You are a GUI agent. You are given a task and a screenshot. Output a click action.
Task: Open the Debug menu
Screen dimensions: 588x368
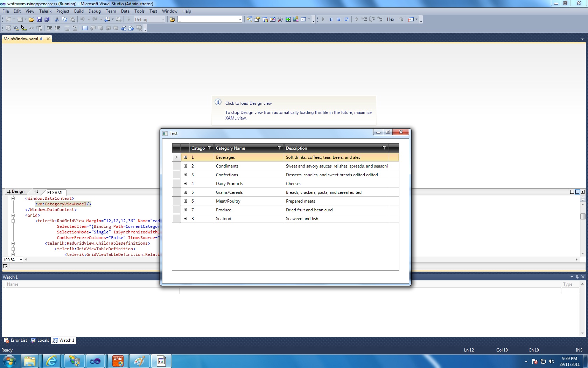click(x=94, y=11)
